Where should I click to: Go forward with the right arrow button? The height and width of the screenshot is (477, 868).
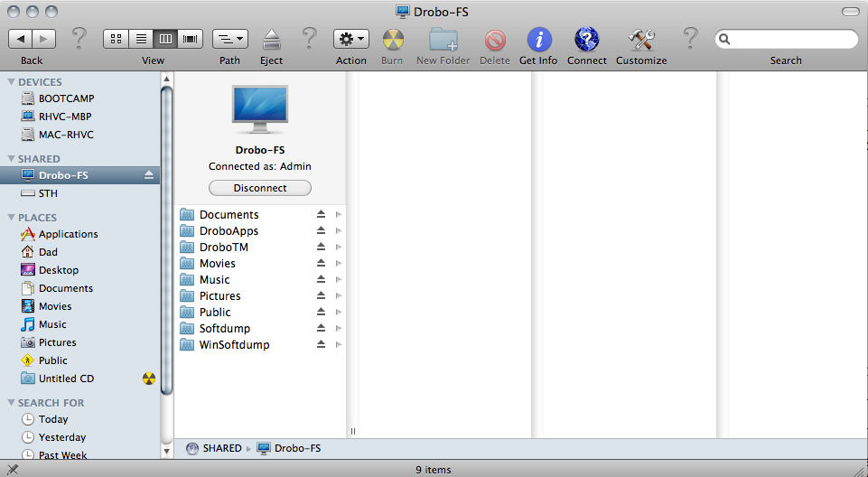point(43,39)
